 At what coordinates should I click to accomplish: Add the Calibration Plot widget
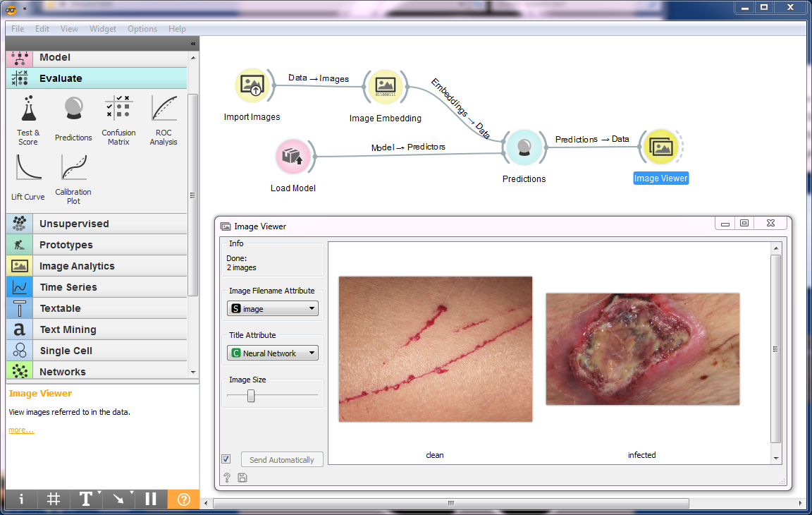(73, 179)
